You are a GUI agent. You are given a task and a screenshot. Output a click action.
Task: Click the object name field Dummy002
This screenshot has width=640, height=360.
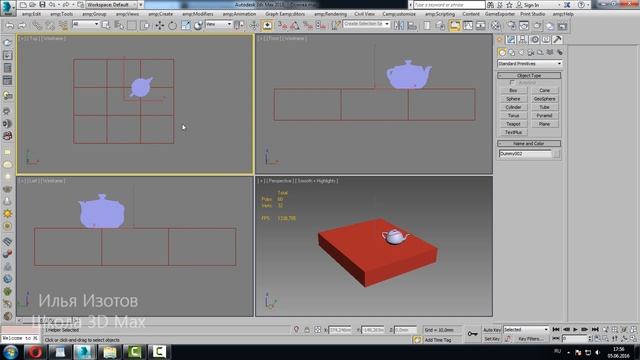525,154
